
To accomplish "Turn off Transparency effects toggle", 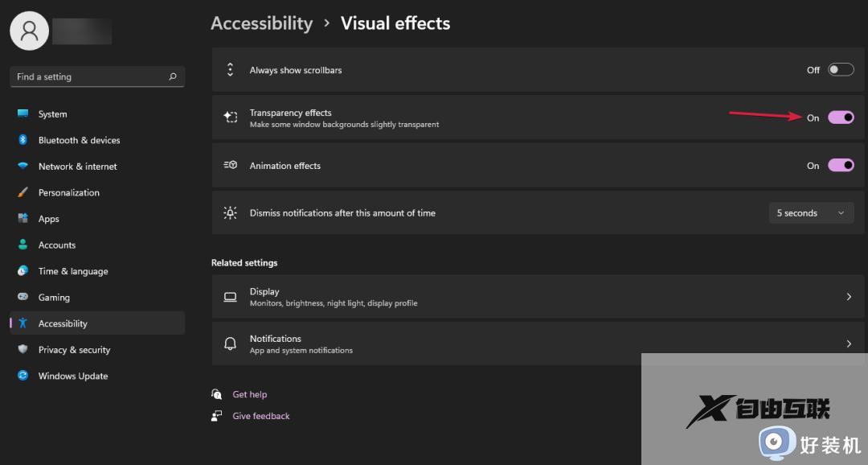I will coord(841,117).
